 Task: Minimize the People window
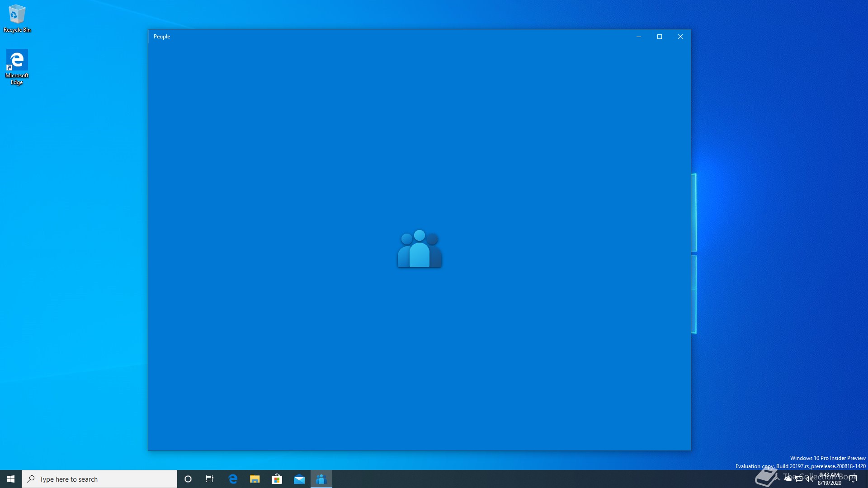tap(639, 37)
